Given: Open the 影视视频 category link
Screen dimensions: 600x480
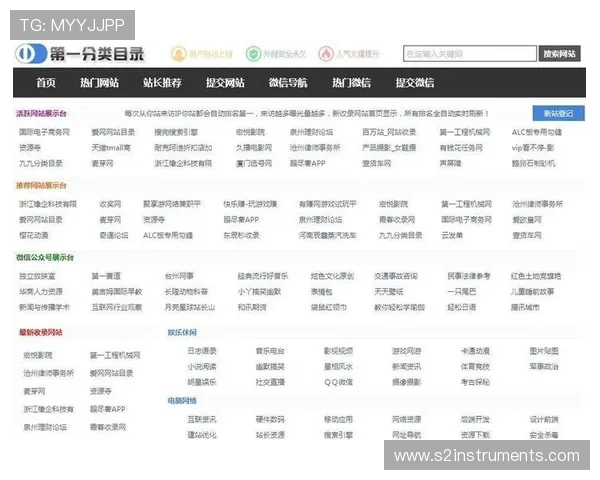Looking at the screenshot, I should (338, 351).
